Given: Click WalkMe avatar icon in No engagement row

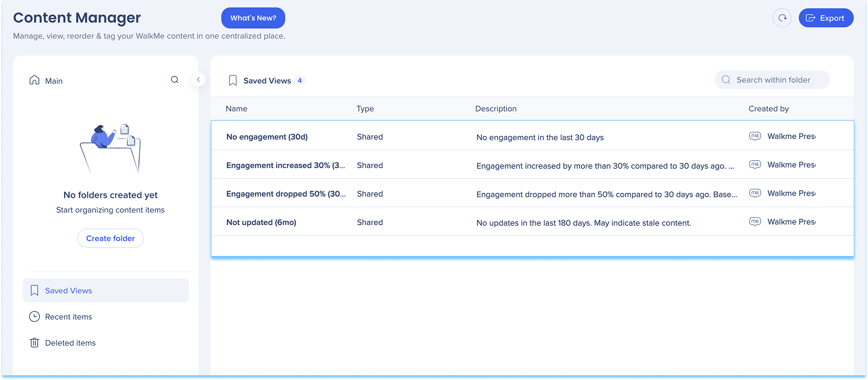Looking at the screenshot, I should 755,136.
